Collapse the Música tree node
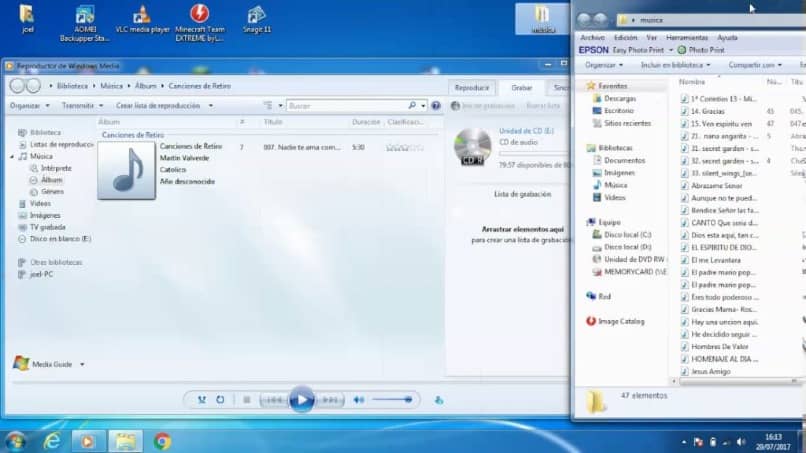Screen dimensions: 806x453 point(12,156)
